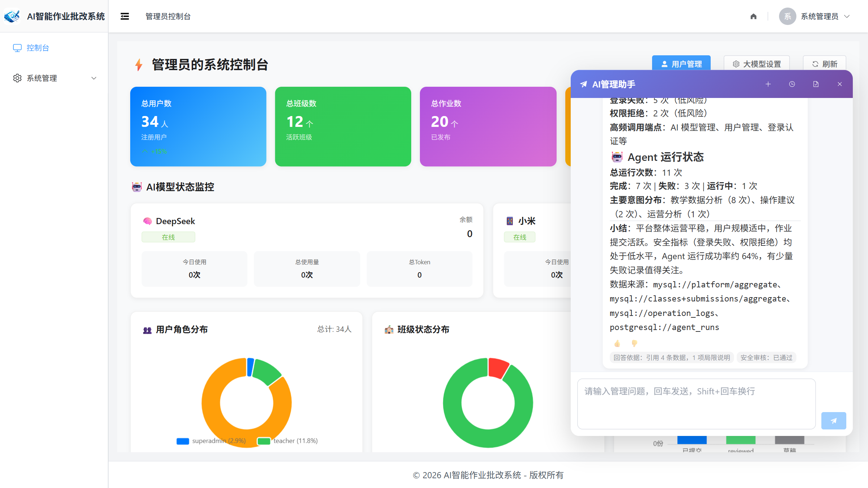This screenshot has height=488, width=868.
Task: Expand the 系统管理员 user dropdown arrow
Action: (x=847, y=16)
